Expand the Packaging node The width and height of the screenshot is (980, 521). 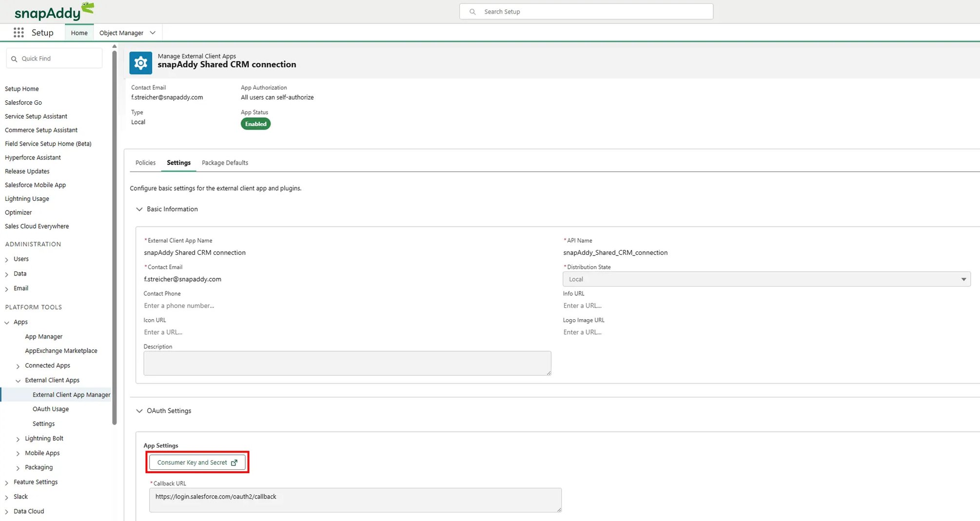(x=18, y=468)
